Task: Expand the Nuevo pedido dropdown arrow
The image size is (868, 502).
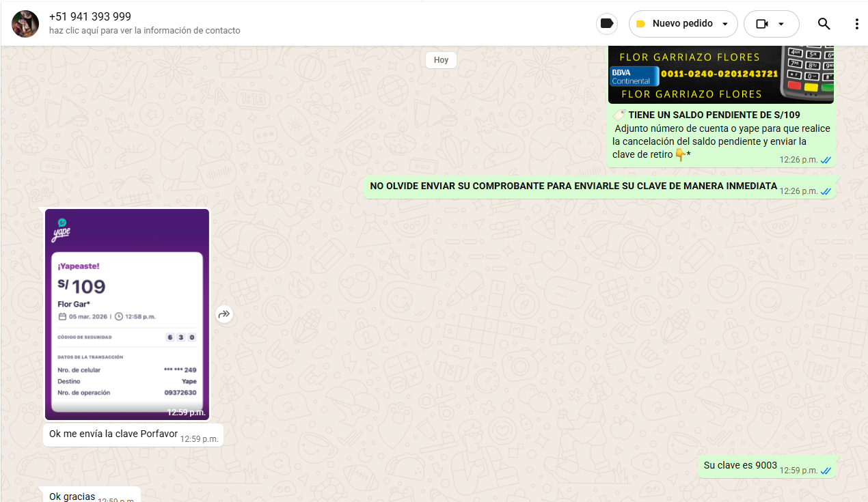Action: point(725,24)
